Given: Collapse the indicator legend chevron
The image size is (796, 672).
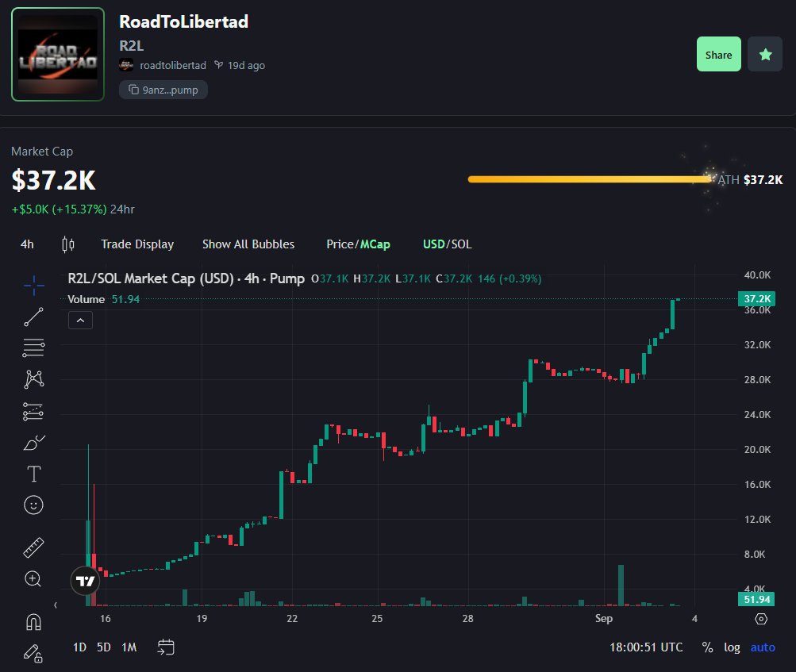Looking at the screenshot, I should (x=80, y=321).
